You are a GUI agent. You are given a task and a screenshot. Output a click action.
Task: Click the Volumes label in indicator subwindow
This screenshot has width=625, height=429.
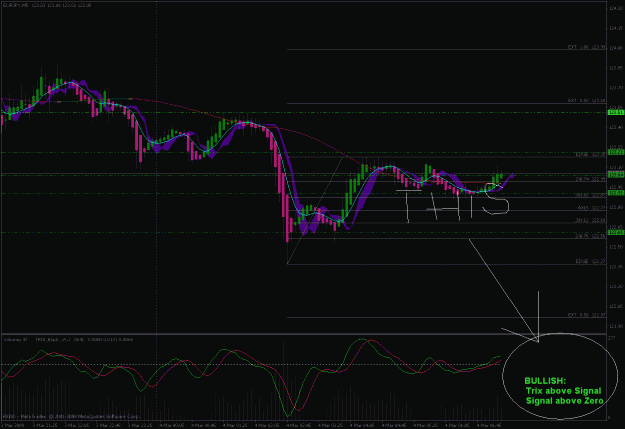click(x=15, y=340)
